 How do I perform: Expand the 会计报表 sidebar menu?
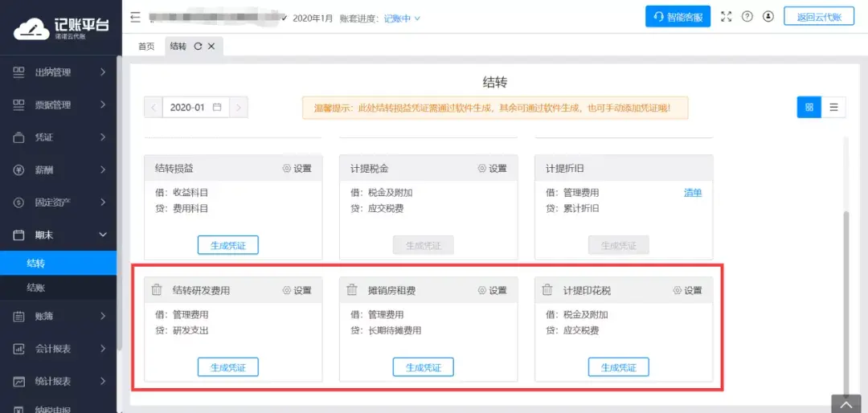(x=58, y=350)
